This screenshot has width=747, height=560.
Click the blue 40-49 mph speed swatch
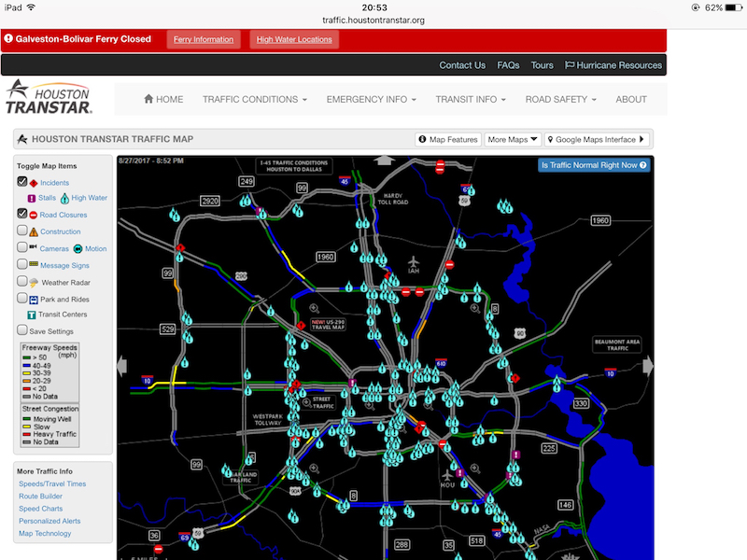(27, 366)
